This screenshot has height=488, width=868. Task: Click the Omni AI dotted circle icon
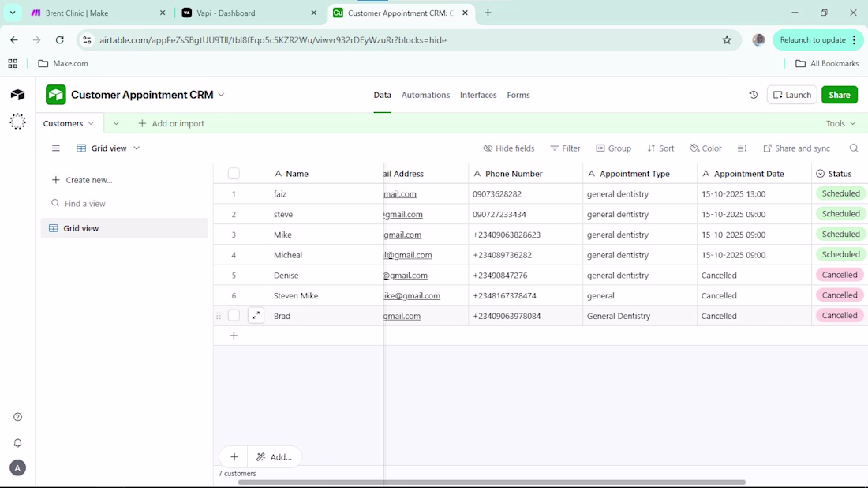[17, 122]
